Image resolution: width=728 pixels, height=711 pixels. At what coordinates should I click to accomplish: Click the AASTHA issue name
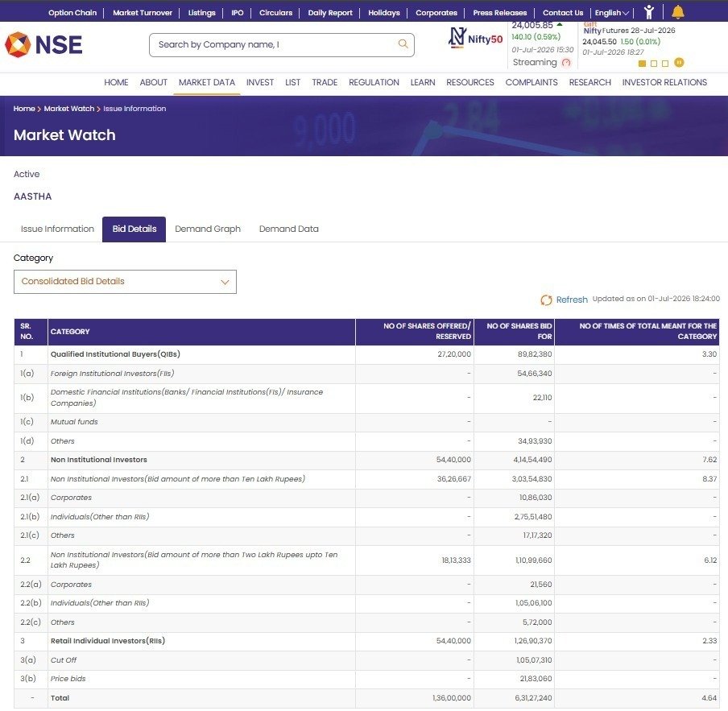[32, 196]
